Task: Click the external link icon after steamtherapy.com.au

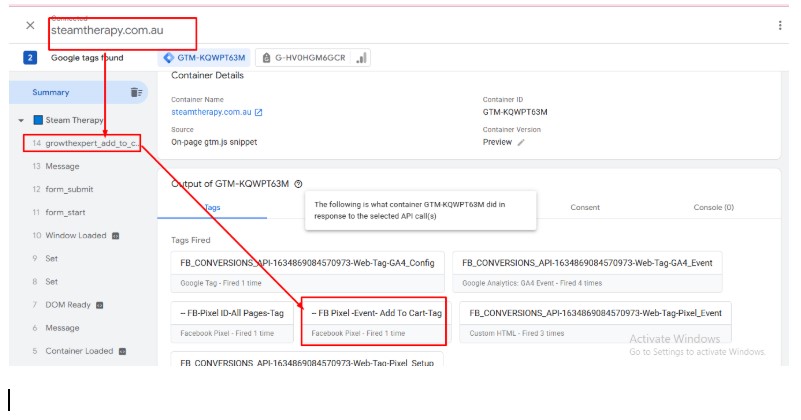Action: 259,112
